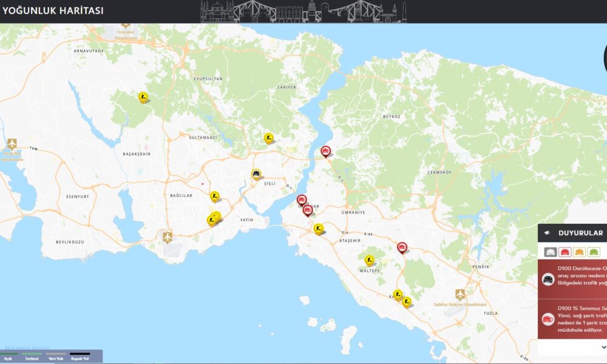Open the D100 15 Temmuz accident announcement
This screenshot has width=607, height=364.
574,318
